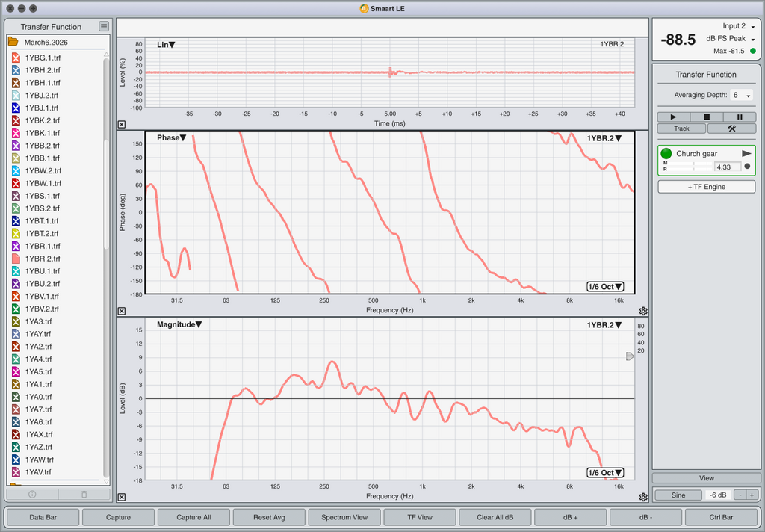Close the impulse response pane X box
765x532 pixels.
(122, 125)
